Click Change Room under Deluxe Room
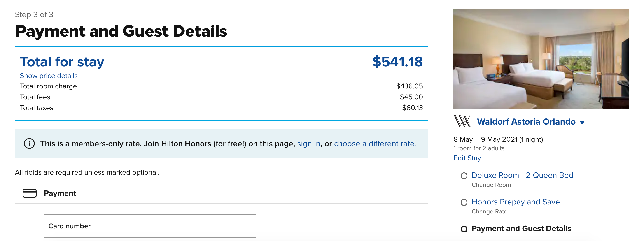 click(x=491, y=185)
